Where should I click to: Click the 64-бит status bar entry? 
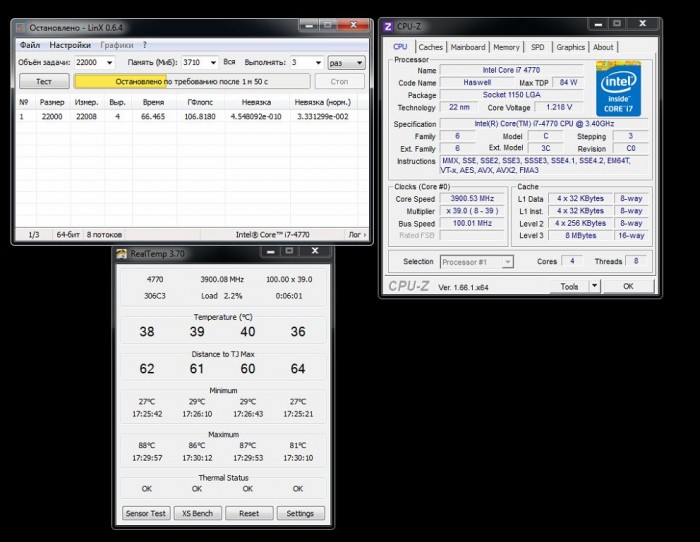click(x=68, y=234)
